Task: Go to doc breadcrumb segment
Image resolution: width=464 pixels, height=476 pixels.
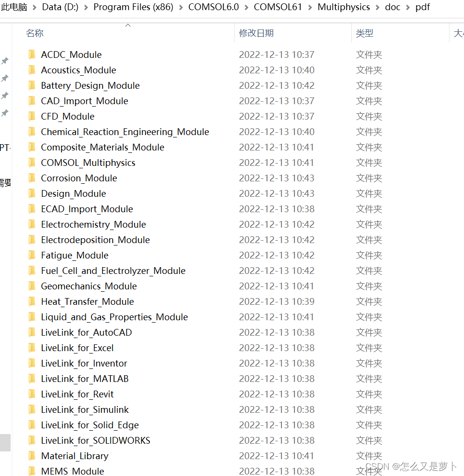Action: [x=393, y=7]
